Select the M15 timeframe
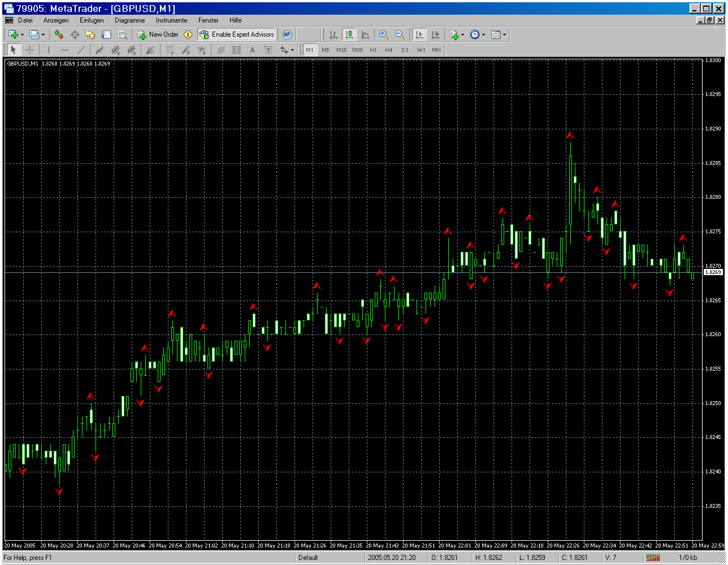The image size is (728, 565). (341, 50)
